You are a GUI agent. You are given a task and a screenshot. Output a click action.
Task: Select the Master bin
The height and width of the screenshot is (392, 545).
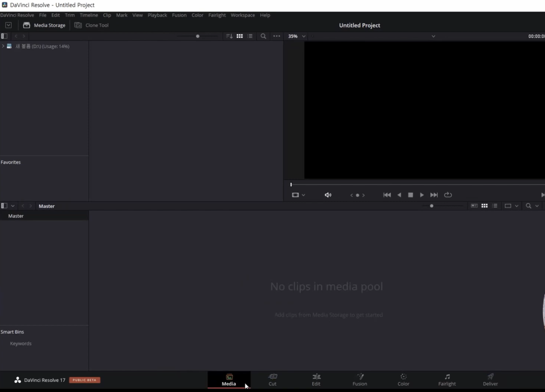coord(16,216)
